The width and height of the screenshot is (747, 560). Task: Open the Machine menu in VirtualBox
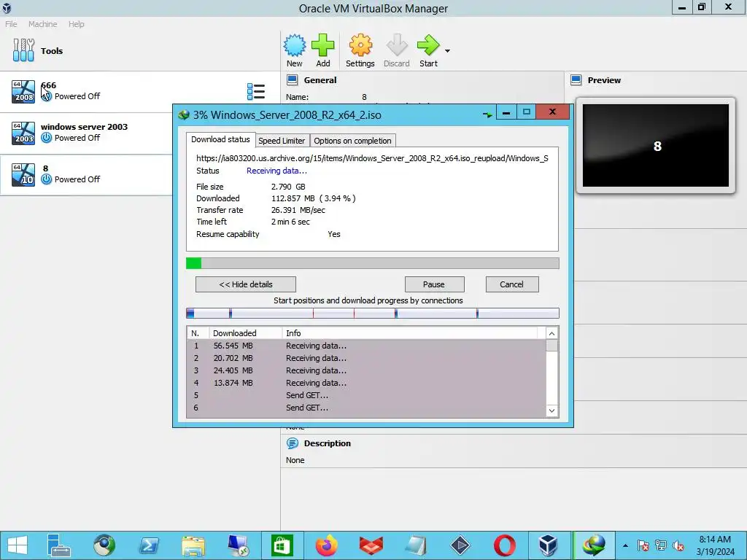click(42, 24)
